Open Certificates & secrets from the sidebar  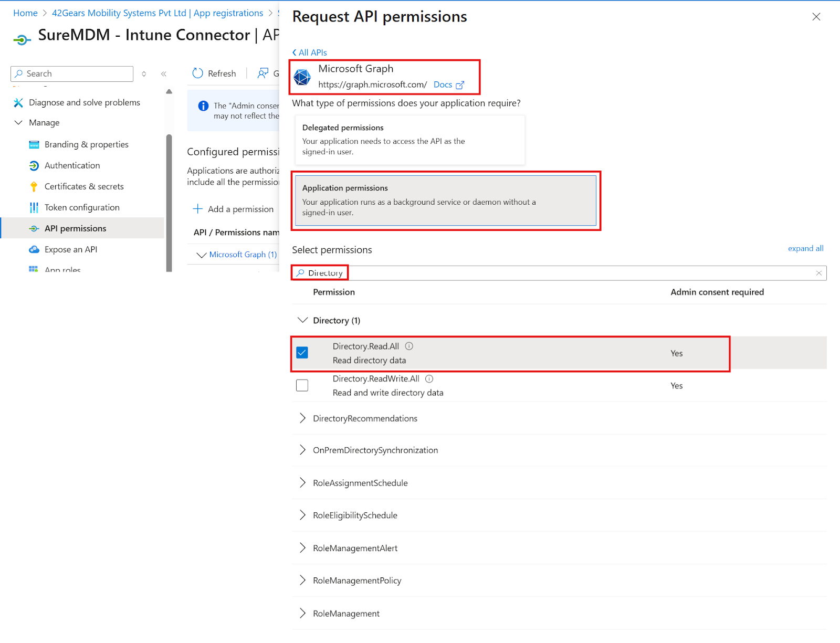pyautogui.click(x=84, y=186)
